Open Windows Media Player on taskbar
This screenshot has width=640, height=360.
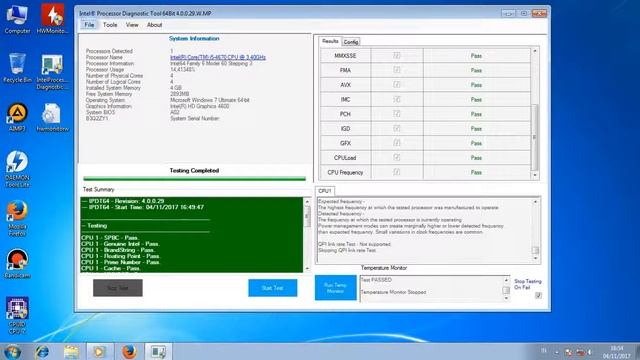point(99,351)
